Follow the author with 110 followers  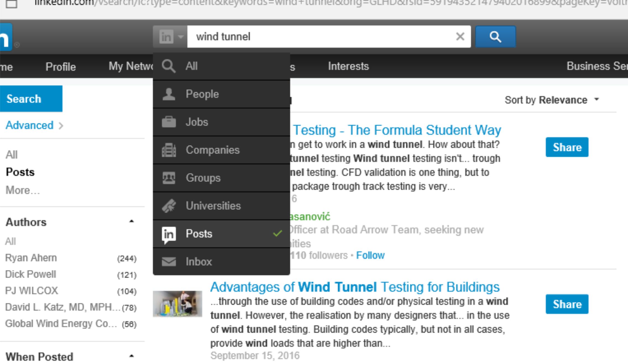tap(370, 255)
